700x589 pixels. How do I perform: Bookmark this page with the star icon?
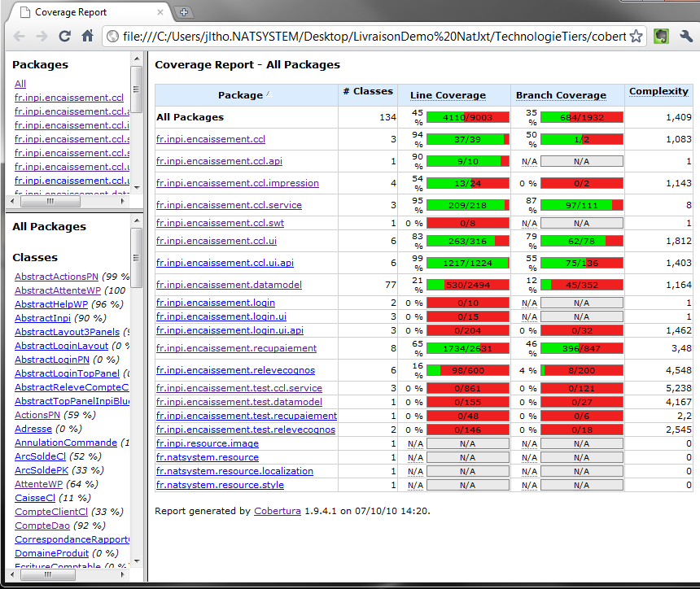636,37
